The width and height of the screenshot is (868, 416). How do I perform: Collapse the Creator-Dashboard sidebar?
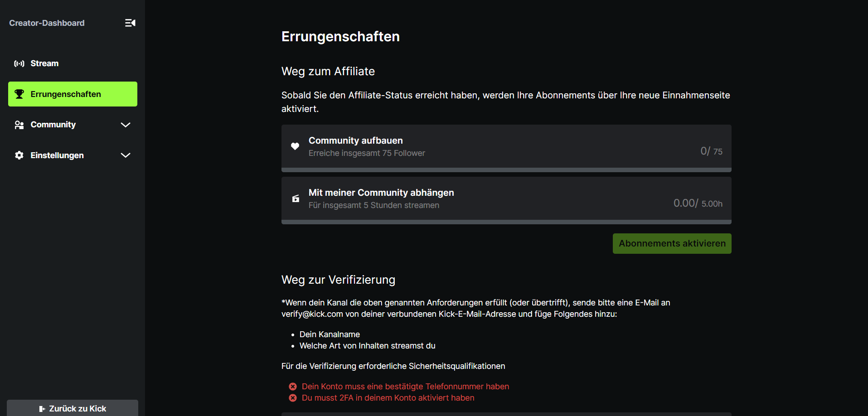tap(130, 23)
